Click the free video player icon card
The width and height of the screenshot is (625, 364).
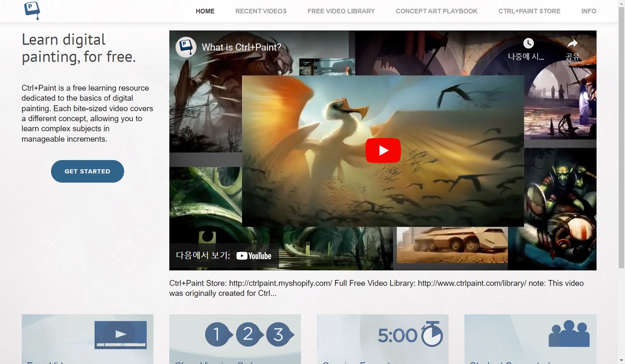(87, 339)
